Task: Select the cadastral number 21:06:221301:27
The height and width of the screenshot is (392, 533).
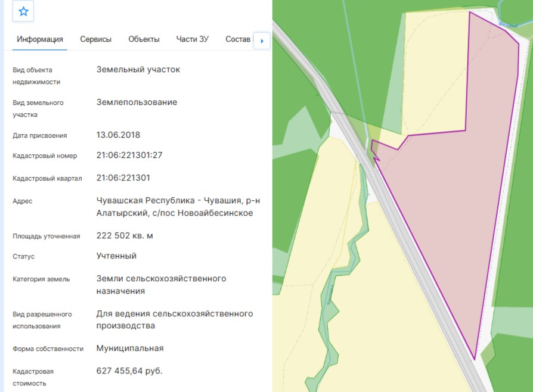Action: (x=129, y=155)
